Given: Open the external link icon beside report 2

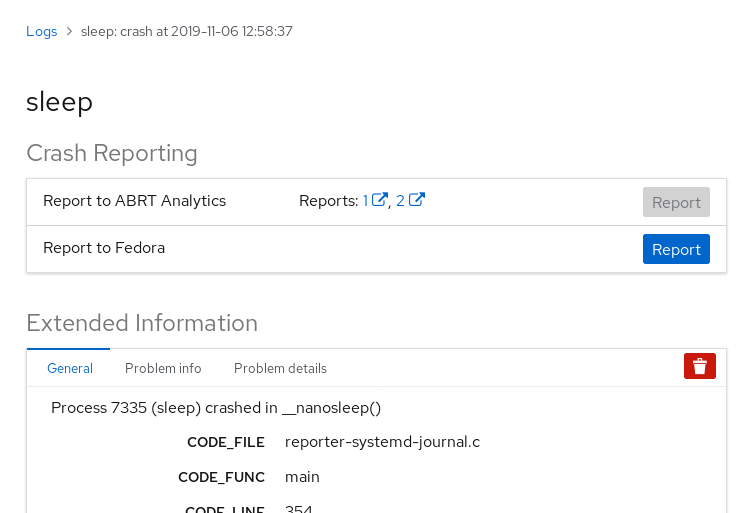Looking at the screenshot, I should coord(417,200).
